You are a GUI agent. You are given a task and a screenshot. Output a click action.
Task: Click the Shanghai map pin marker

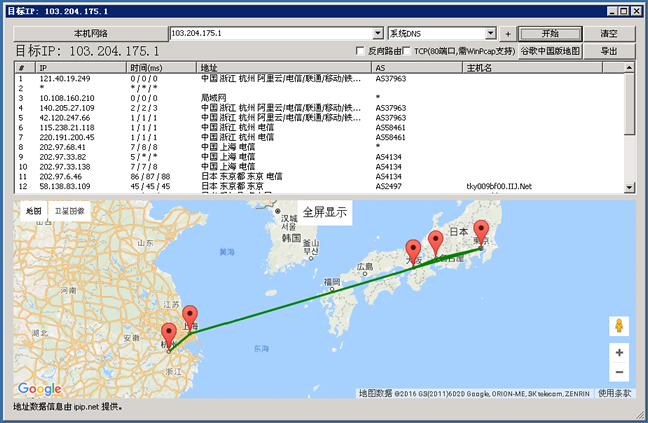click(x=190, y=316)
